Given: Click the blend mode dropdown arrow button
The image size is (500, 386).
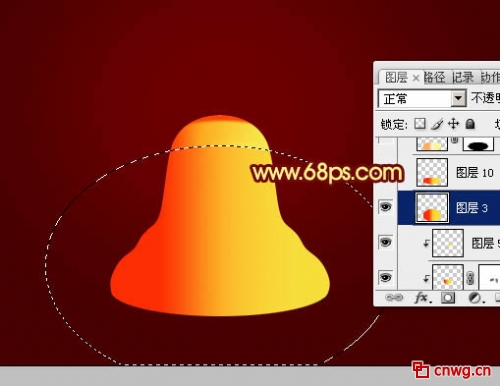Looking at the screenshot, I should click(x=459, y=98).
